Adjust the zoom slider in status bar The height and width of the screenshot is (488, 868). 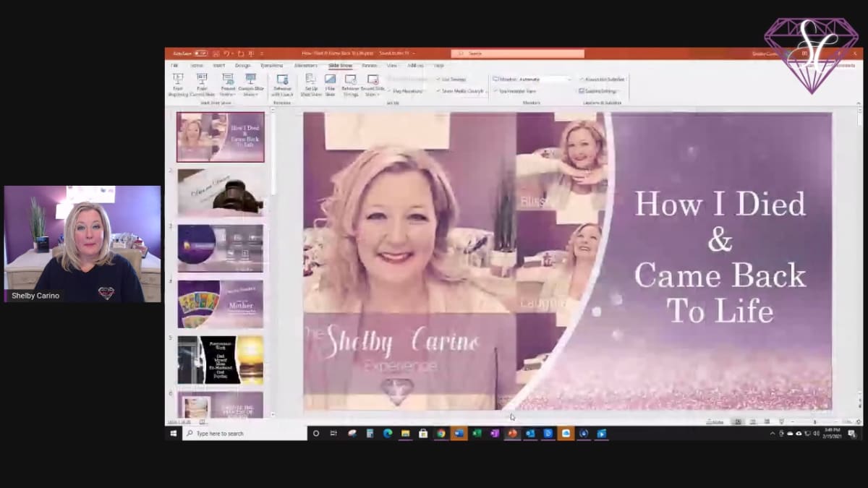[816, 421]
